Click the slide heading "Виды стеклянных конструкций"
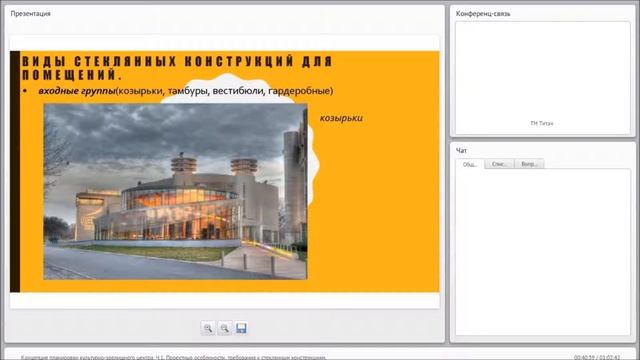This screenshot has width=640, height=360. [177, 68]
